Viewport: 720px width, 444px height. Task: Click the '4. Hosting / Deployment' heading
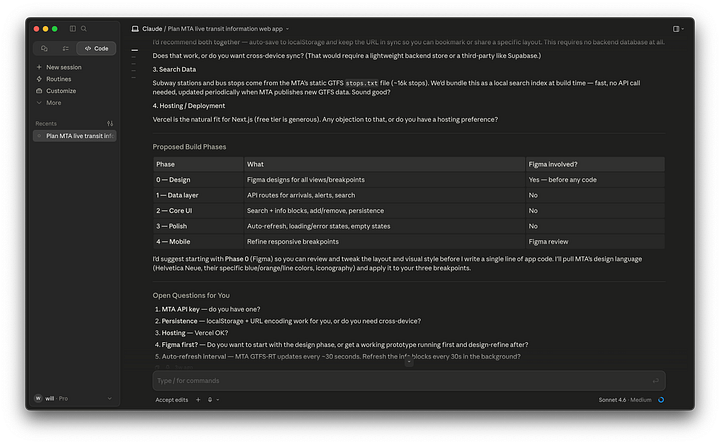click(x=189, y=106)
